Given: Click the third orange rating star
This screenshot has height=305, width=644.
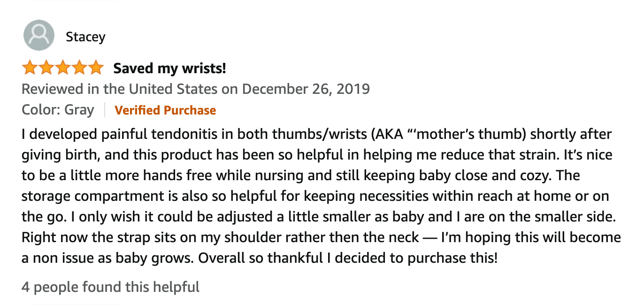Looking at the screenshot, I should [62, 68].
